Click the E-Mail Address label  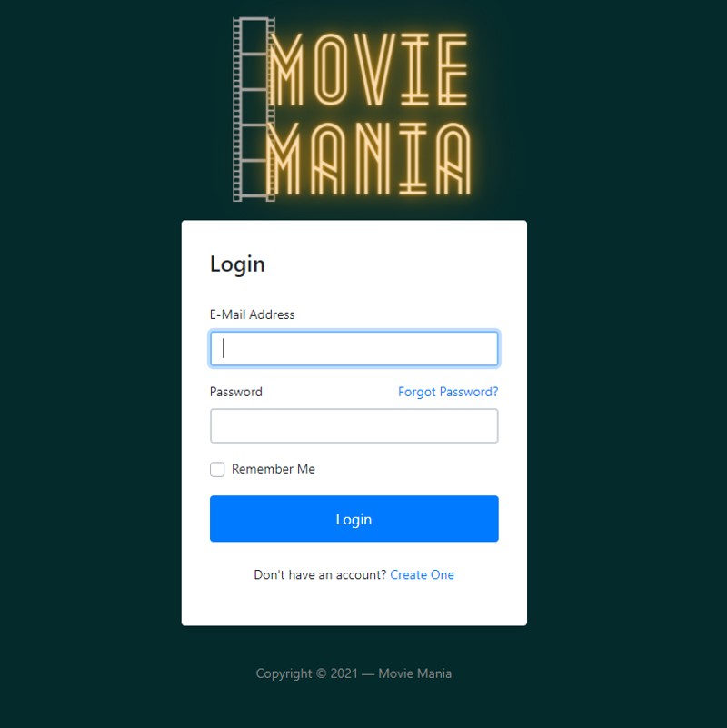[x=252, y=314]
